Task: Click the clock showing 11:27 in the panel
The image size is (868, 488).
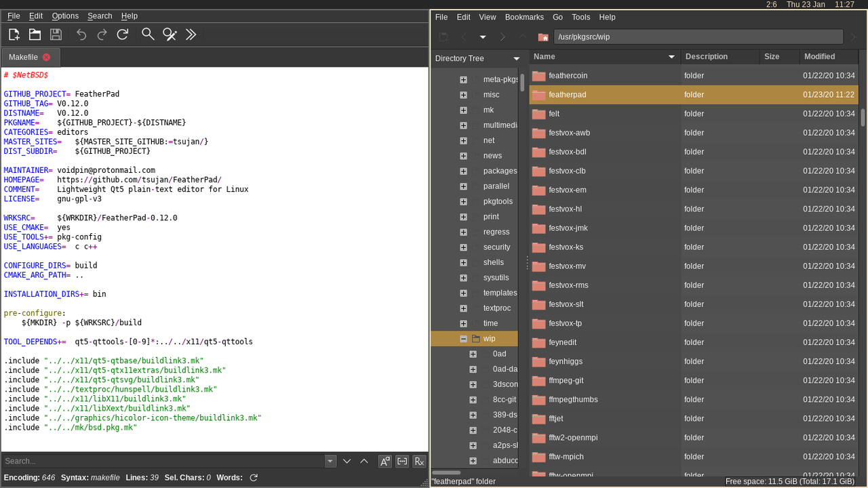Action: pyautogui.click(x=844, y=4)
